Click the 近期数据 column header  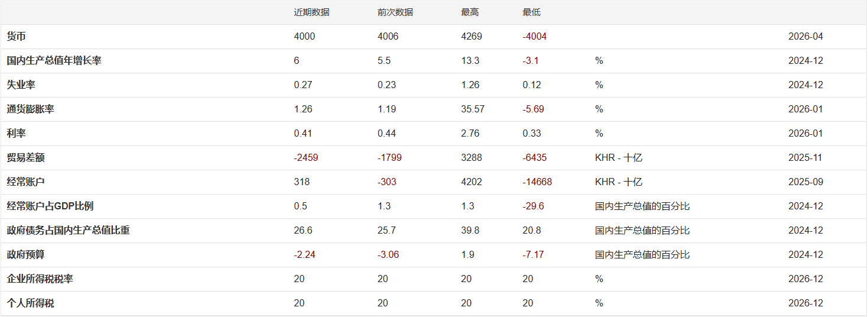pyautogui.click(x=311, y=12)
